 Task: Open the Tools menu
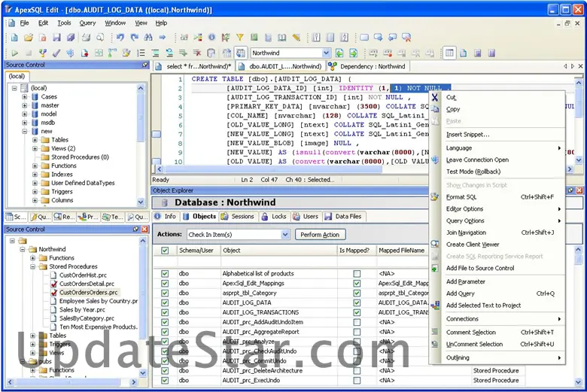(x=64, y=23)
